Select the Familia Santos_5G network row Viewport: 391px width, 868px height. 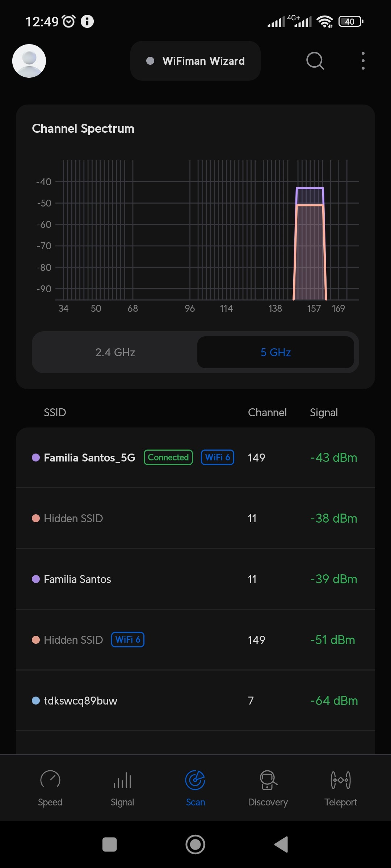coord(195,458)
